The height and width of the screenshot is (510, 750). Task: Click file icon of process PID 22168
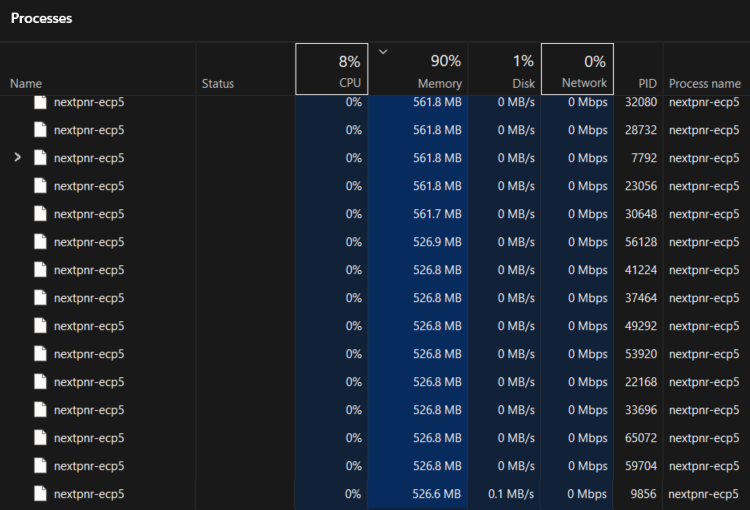[x=41, y=381]
